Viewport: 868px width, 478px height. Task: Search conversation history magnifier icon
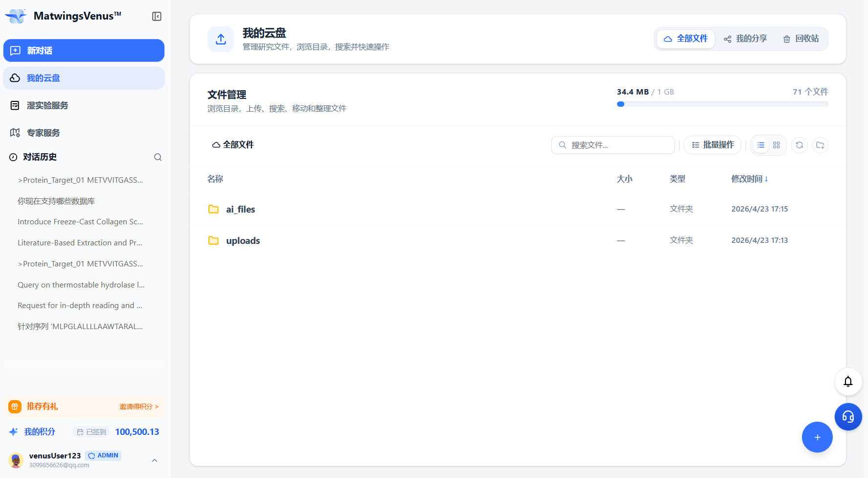[x=158, y=157]
